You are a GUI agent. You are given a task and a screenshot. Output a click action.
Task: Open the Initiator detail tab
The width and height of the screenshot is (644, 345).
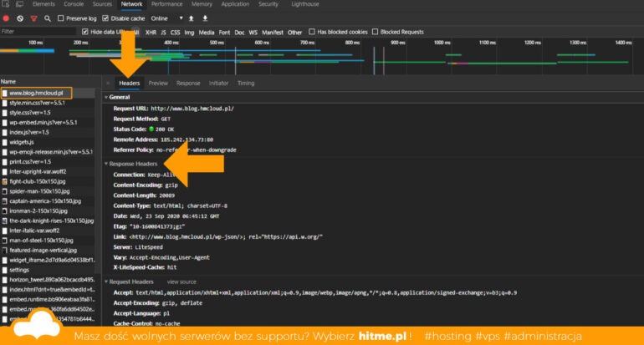click(218, 84)
